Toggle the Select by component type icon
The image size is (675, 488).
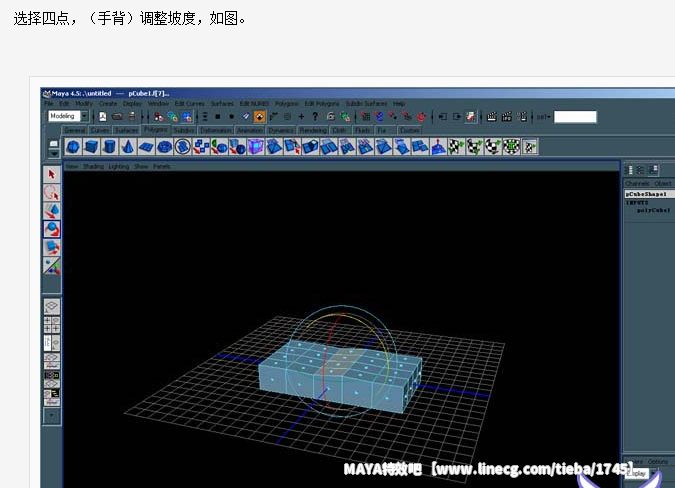tap(187, 117)
